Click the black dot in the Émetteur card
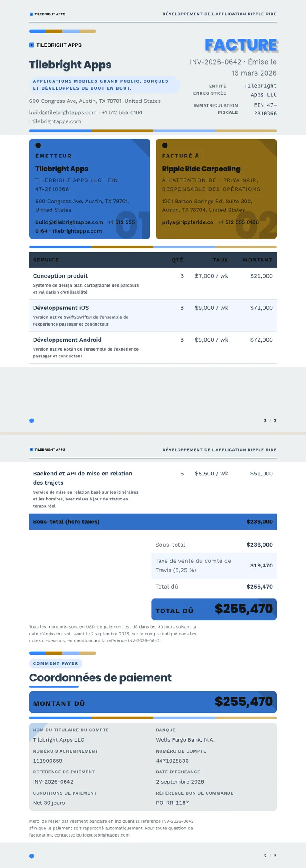Viewport: 306px width, 868px height. 38,146
